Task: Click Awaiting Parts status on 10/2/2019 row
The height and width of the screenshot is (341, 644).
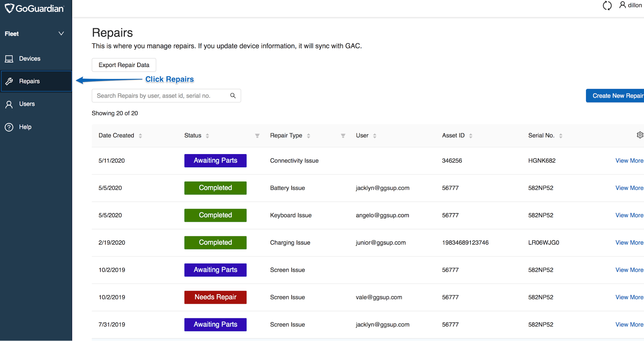Action: (x=216, y=270)
